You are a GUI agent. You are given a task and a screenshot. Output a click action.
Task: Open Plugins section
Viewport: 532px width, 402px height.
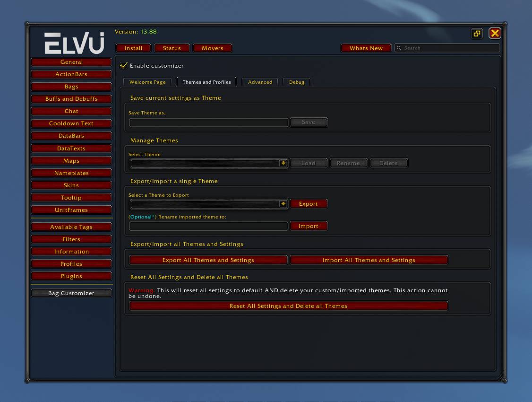pos(71,276)
